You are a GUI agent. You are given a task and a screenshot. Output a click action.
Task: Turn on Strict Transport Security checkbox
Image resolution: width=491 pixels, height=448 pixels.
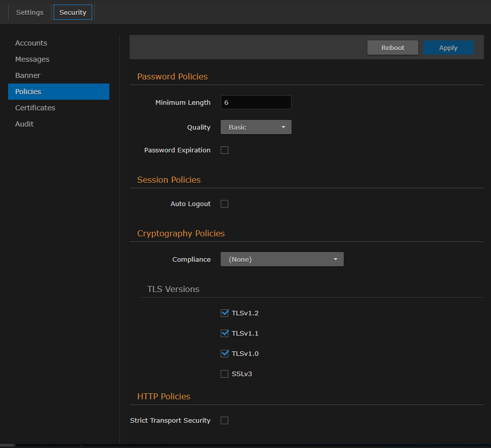pyautogui.click(x=225, y=421)
